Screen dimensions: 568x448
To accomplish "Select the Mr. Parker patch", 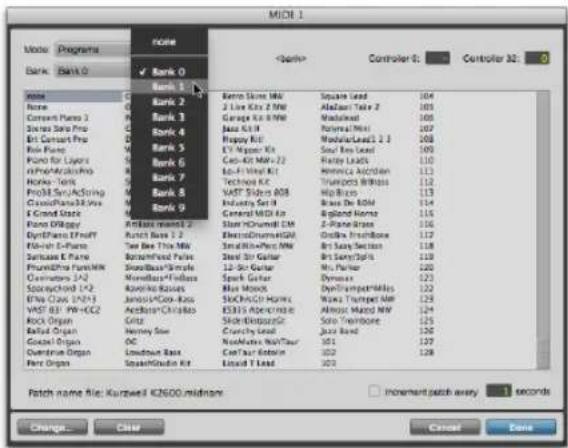I will pos(341,267).
